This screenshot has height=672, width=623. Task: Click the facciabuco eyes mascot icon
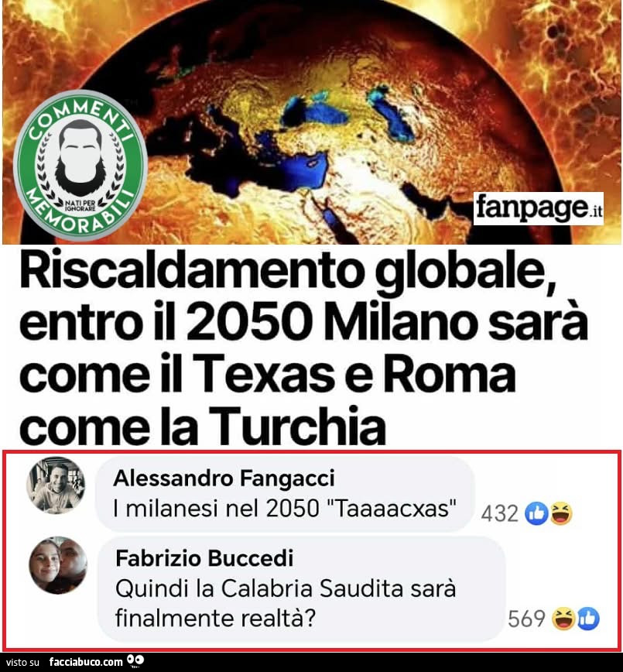pos(136,662)
